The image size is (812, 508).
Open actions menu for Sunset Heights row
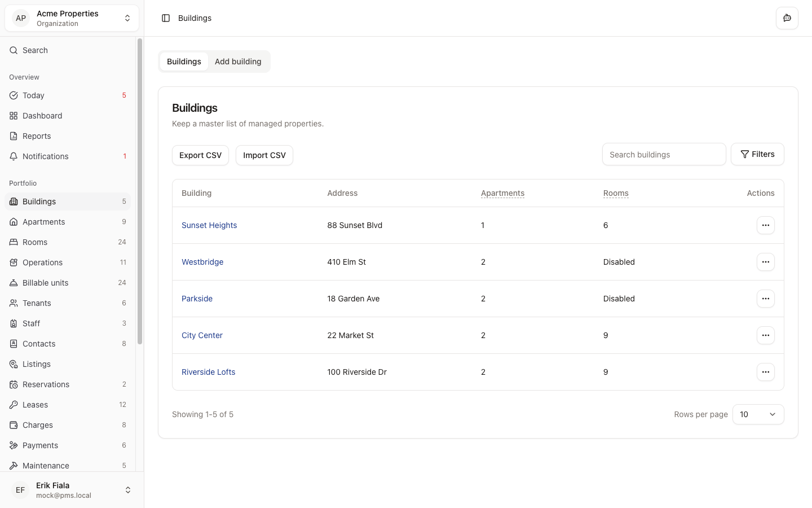[765, 225]
